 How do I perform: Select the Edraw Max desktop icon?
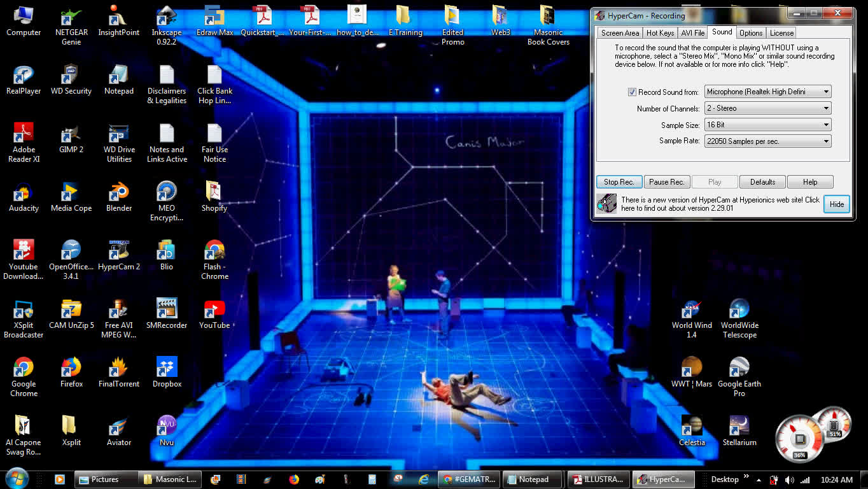pos(214,21)
